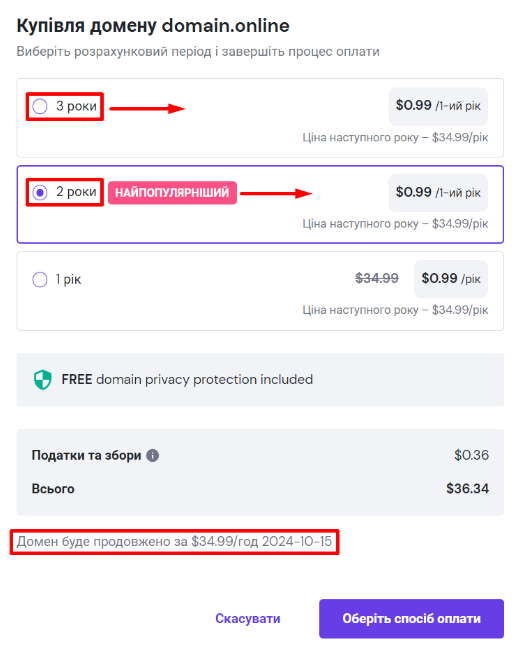Click the Всього total amount $36.34

tap(467, 489)
